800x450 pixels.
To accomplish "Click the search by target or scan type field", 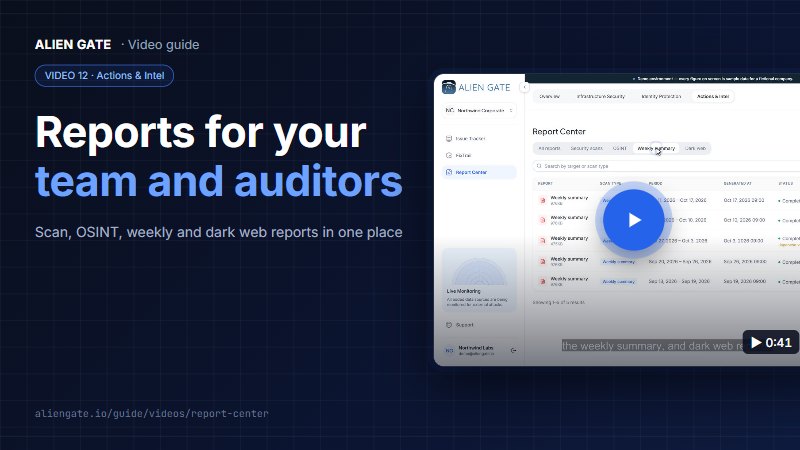I will [666, 166].
